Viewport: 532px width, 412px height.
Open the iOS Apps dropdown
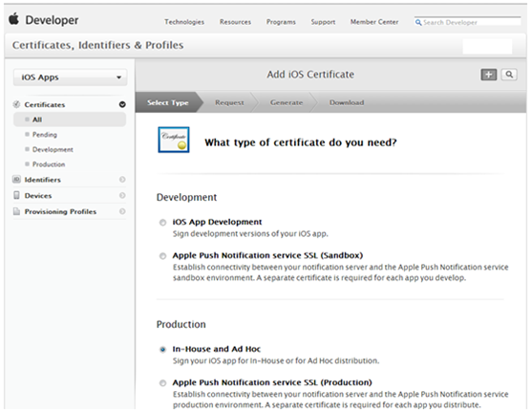click(x=71, y=77)
